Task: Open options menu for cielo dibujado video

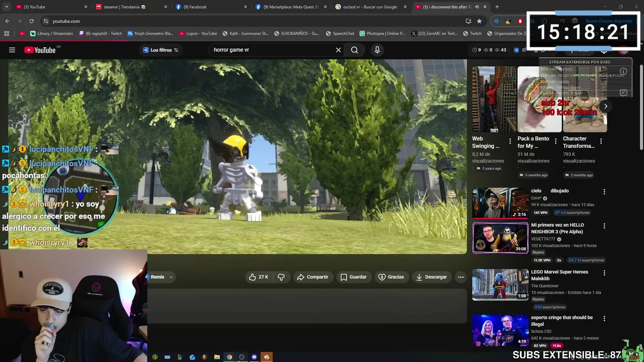Action: coord(604,192)
